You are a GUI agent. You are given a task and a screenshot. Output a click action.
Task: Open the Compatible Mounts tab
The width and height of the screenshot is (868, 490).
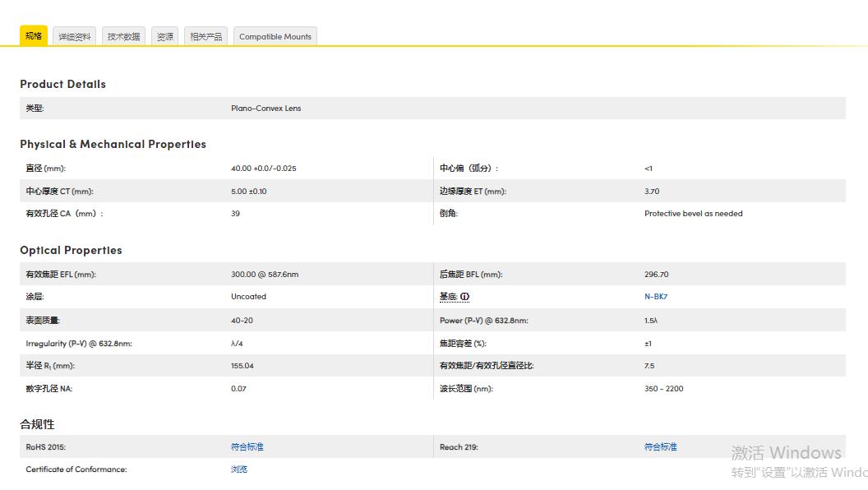(x=275, y=37)
